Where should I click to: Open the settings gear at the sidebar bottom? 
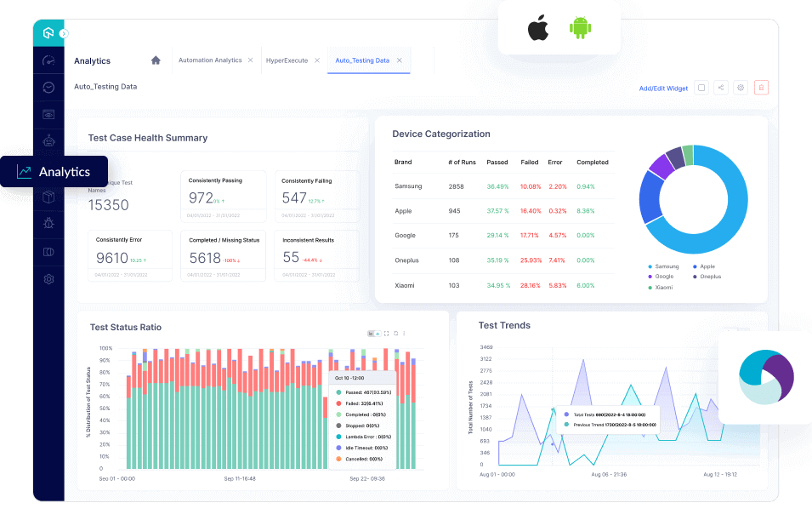(x=48, y=278)
